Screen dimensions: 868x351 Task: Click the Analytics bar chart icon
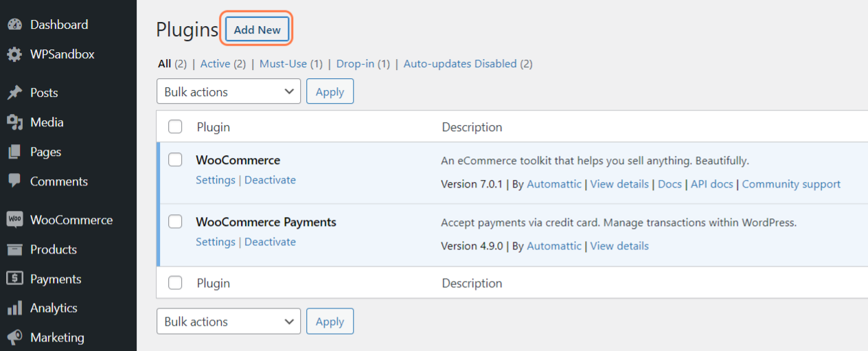[x=14, y=308]
